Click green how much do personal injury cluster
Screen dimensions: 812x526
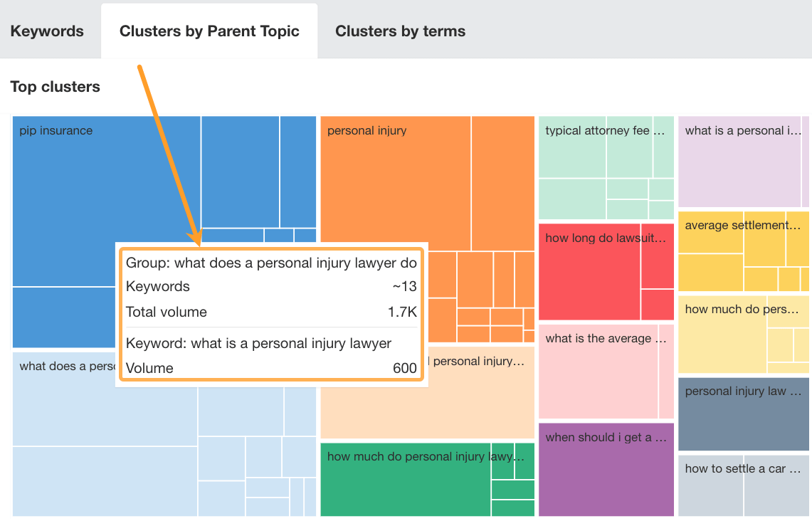click(x=406, y=484)
